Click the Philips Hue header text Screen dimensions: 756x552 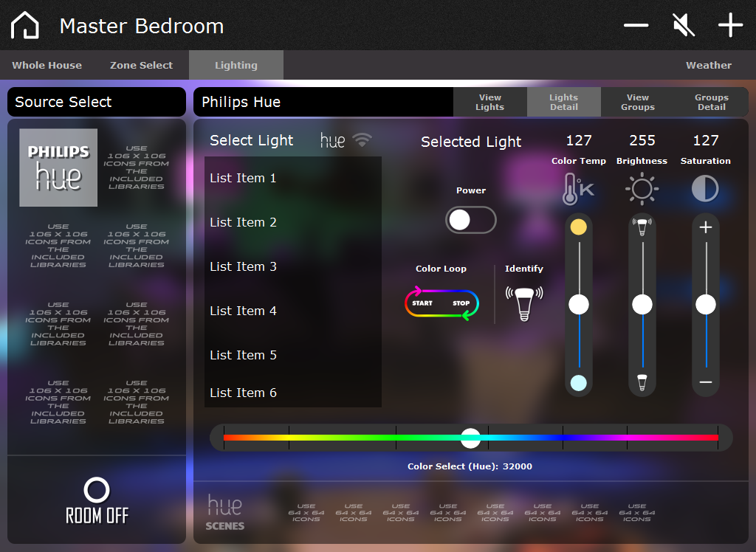point(241,102)
